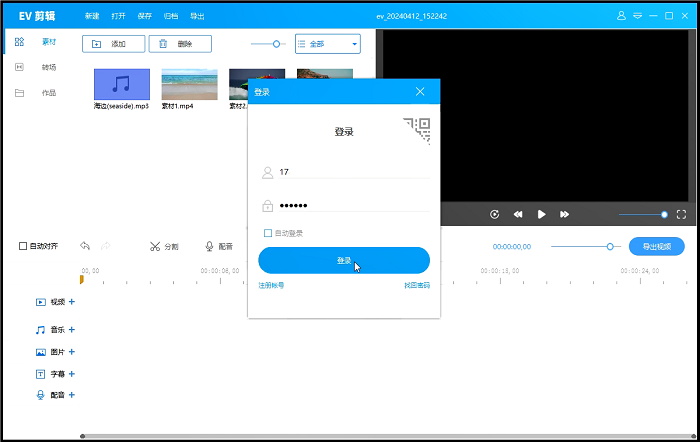The height and width of the screenshot is (442, 700).
Task: Click the 打开 menu item
Action: coord(118,16)
